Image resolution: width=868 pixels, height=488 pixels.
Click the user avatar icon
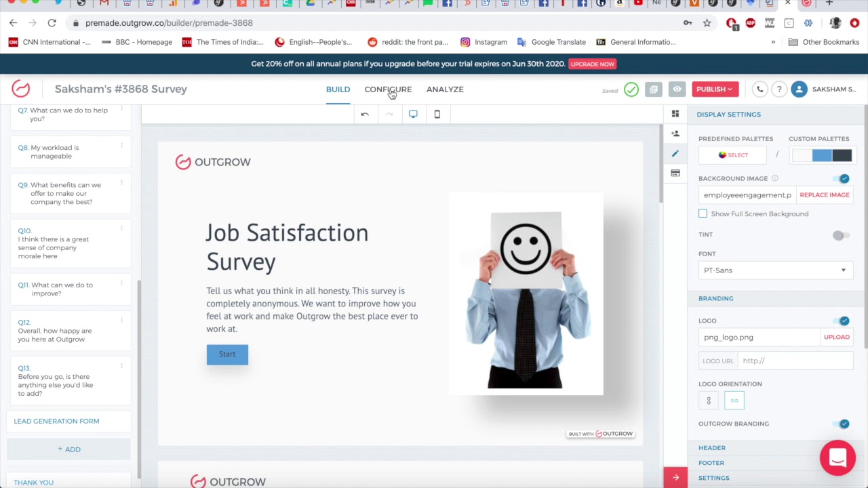[x=800, y=89]
